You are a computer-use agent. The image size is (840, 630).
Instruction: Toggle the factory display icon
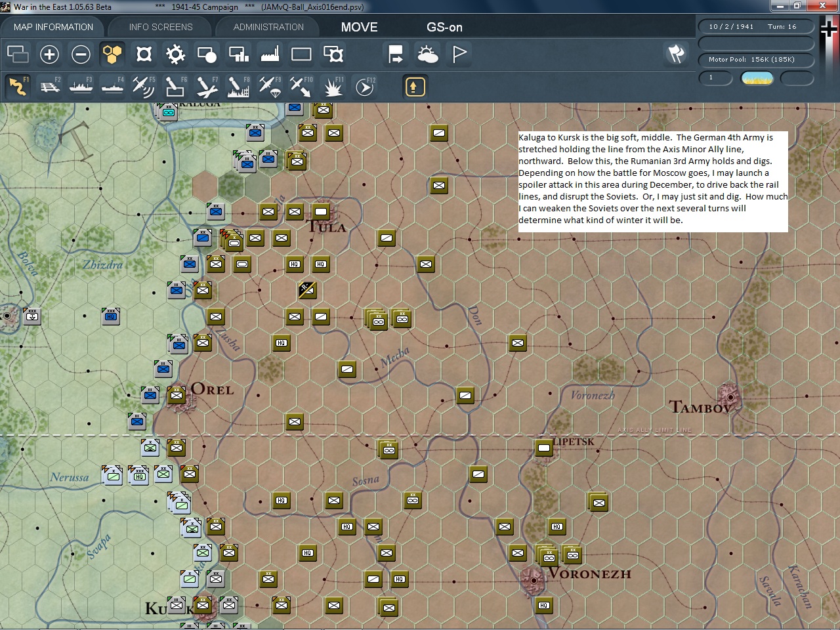[270, 54]
